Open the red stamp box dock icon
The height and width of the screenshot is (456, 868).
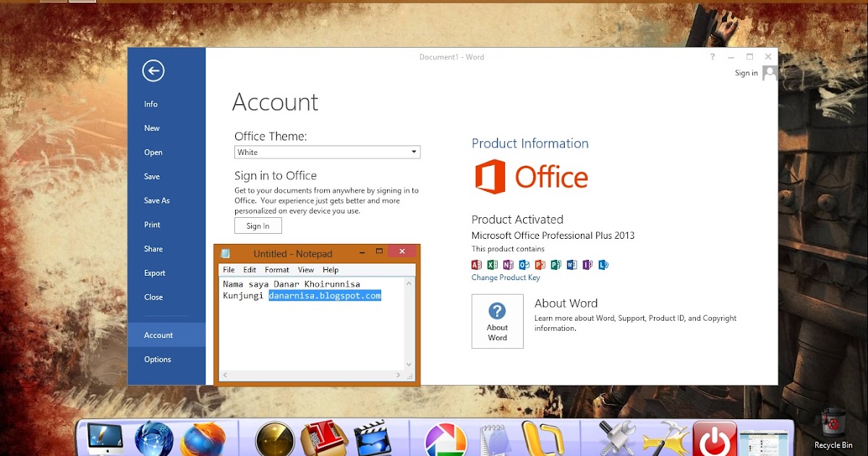tap(324, 439)
